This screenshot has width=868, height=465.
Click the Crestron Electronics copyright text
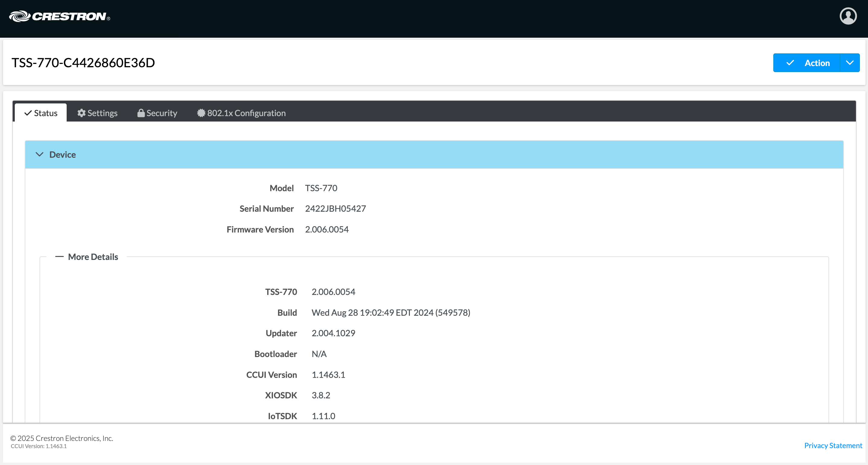tap(62, 438)
